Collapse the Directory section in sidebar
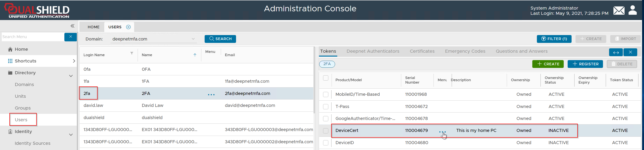 point(71,76)
